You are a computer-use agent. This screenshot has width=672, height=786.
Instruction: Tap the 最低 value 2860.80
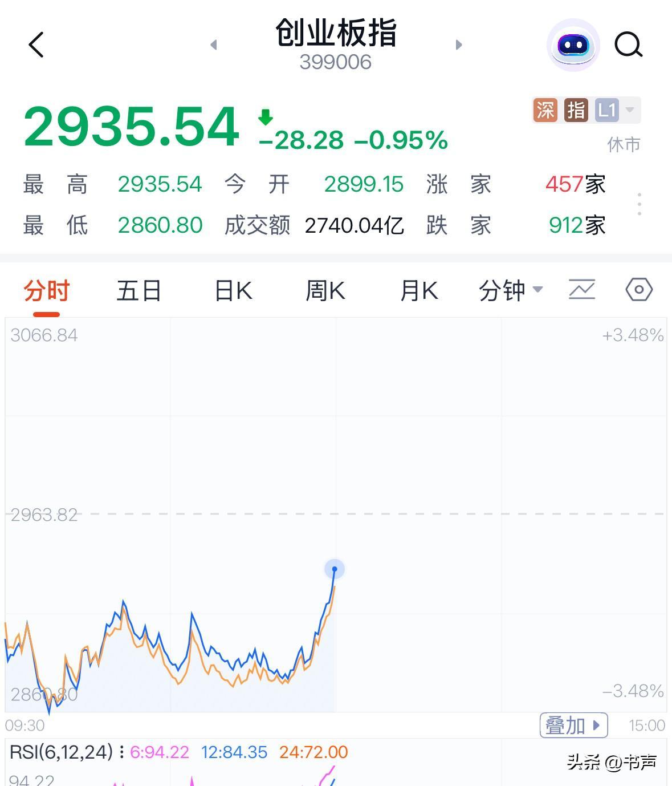click(160, 225)
